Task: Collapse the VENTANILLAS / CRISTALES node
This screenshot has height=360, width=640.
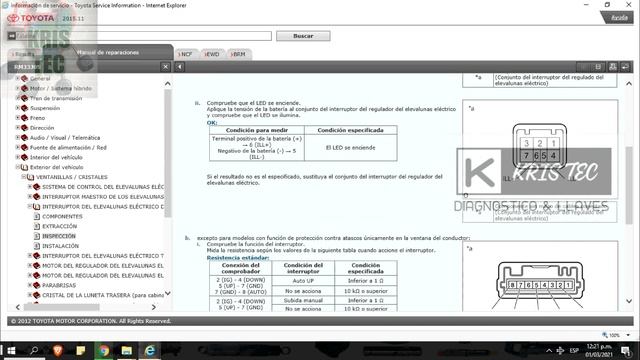Action: 24,177
